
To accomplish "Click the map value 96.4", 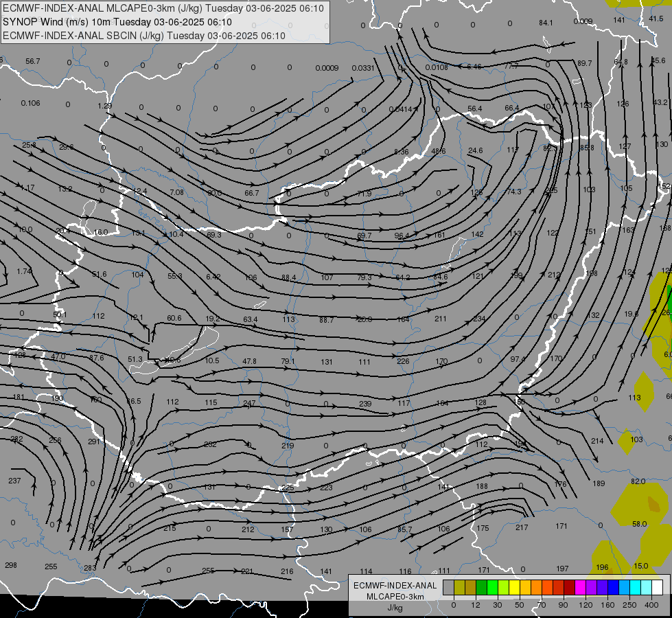I will click(402, 236).
